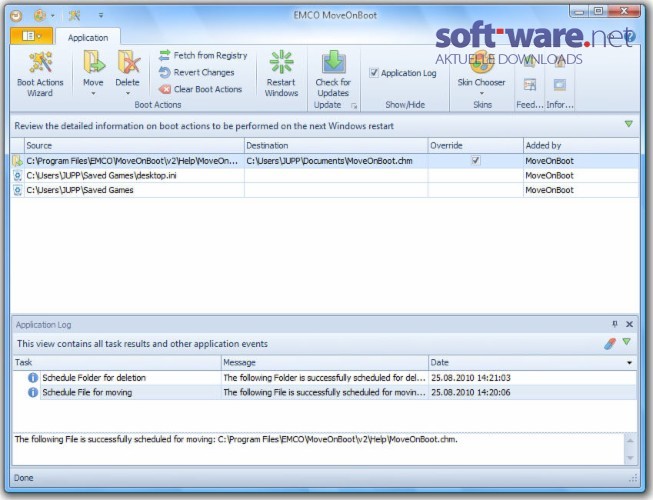Screen dimensions: 653x500
Task: Launch the Boot Actions Wizard
Action: point(40,74)
